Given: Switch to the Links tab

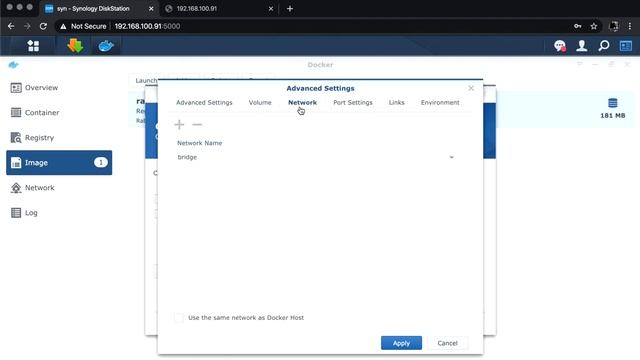Looking at the screenshot, I should pos(396,102).
